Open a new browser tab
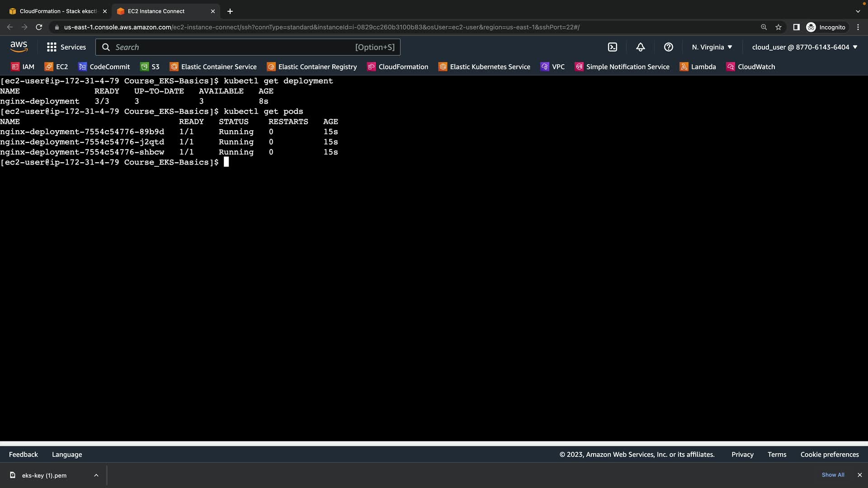The width and height of the screenshot is (868, 488). (230, 11)
